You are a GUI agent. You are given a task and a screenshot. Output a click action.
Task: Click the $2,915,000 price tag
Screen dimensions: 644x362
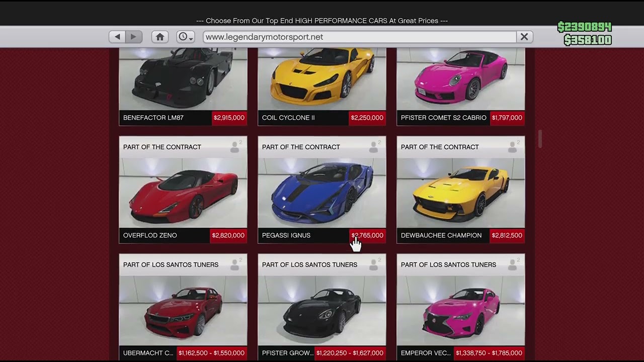(x=229, y=118)
